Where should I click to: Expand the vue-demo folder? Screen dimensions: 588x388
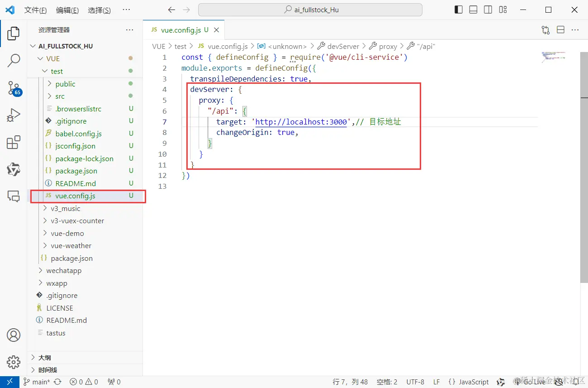click(85, 233)
